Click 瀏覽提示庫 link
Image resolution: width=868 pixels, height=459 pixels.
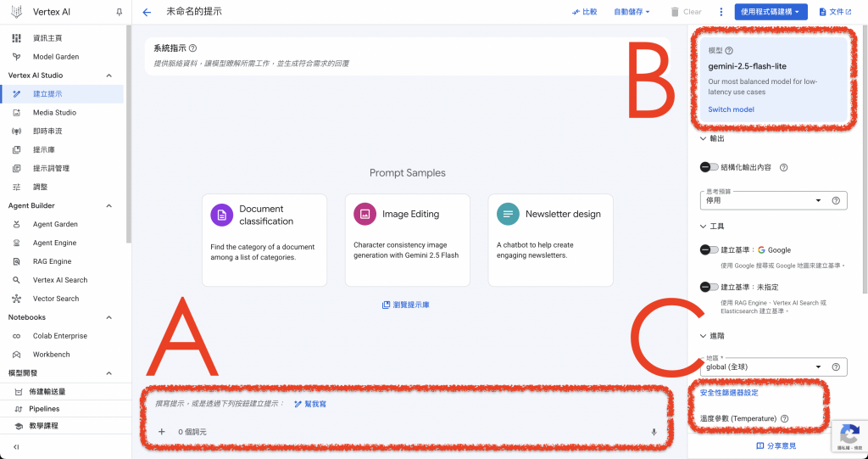(x=406, y=305)
